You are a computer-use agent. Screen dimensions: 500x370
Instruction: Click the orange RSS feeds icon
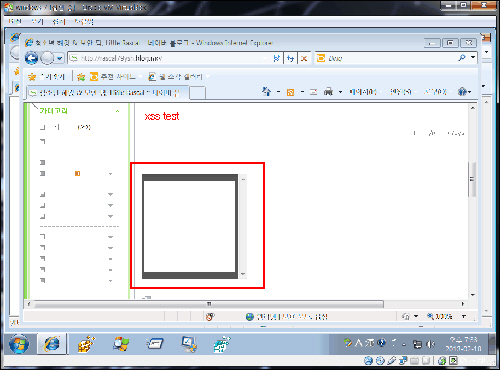coord(290,92)
